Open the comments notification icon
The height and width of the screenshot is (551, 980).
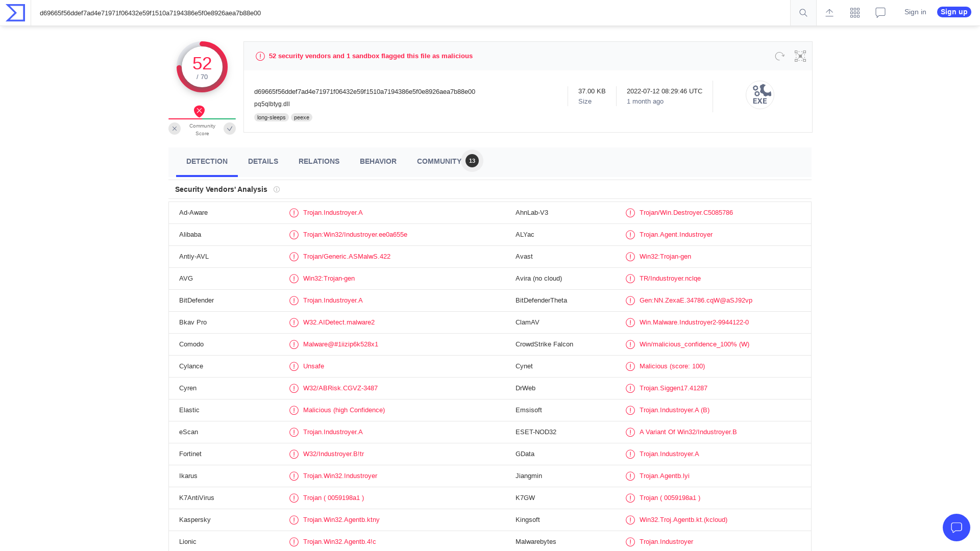[880, 13]
